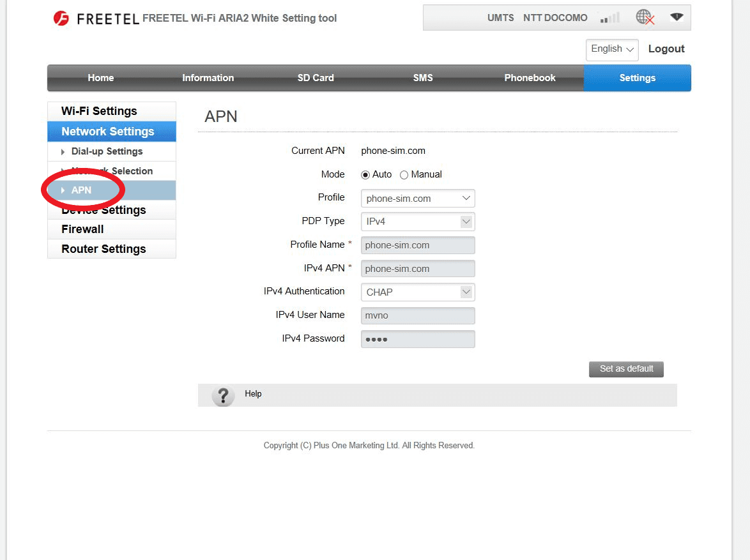750x560 pixels.
Task: Select the Auto mode radio button
Action: 365,175
